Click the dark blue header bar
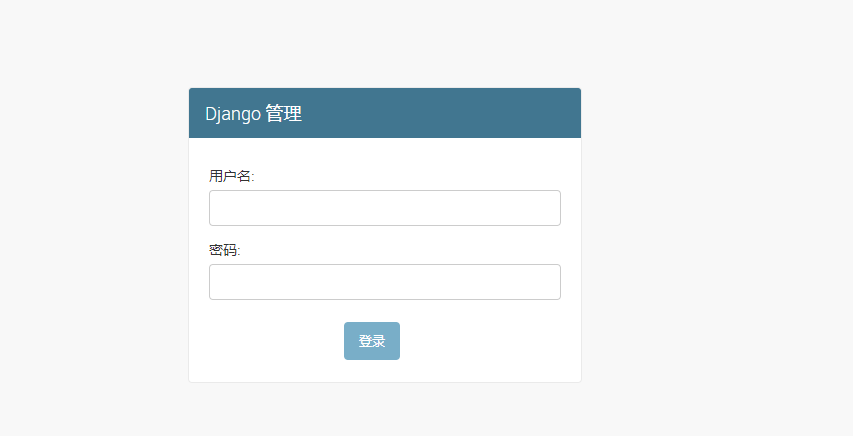Screen dimensions: 853x436 pos(385,113)
